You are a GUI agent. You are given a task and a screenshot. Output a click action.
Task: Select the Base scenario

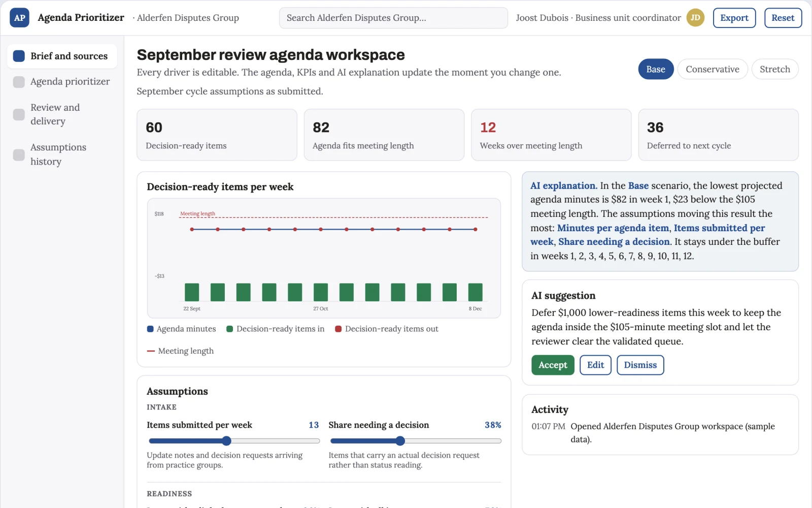(656, 69)
